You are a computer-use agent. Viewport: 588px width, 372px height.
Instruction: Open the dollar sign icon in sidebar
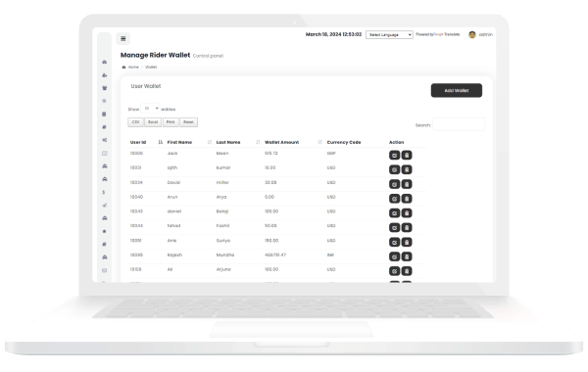[x=104, y=192]
